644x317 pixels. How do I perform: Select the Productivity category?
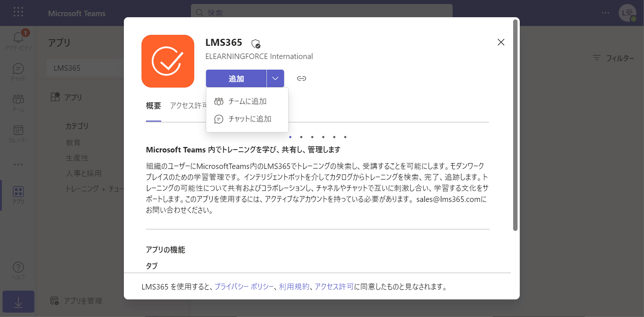[x=77, y=158]
